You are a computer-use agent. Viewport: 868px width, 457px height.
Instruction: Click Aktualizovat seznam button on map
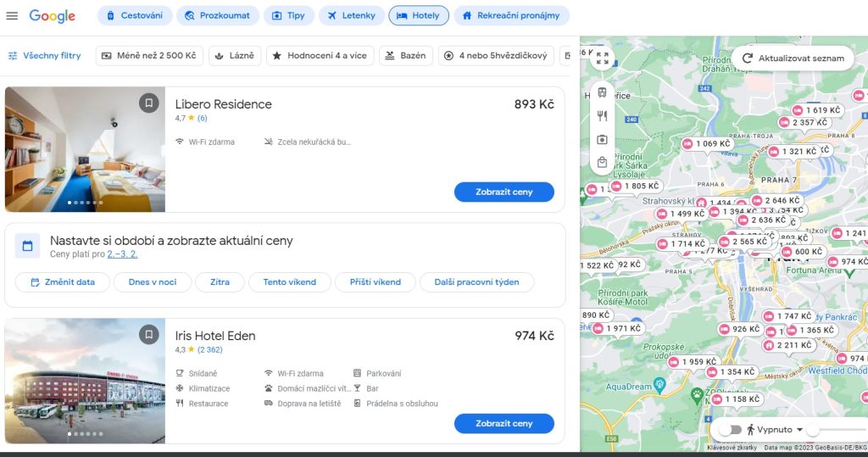click(793, 59)
